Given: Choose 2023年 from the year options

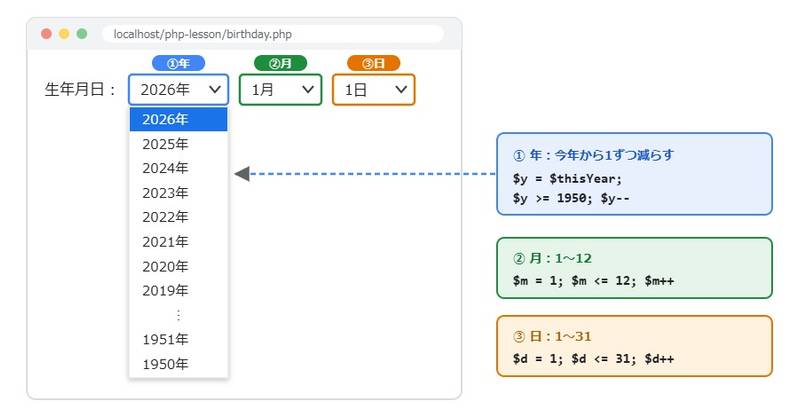Looking at the screenshot, I should click(178, 193).
